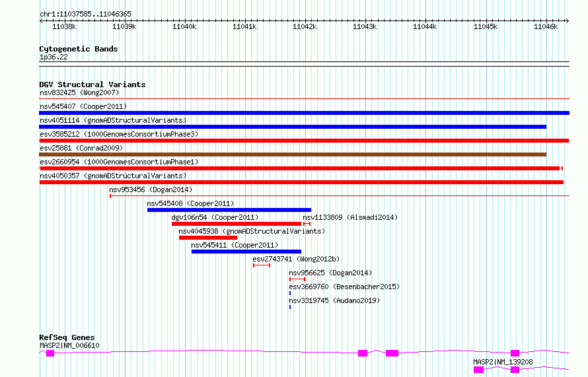588x377 pixels.
Task: Select the nsv545407 (Cooper2011) blue bar
Action: (304, 113)
